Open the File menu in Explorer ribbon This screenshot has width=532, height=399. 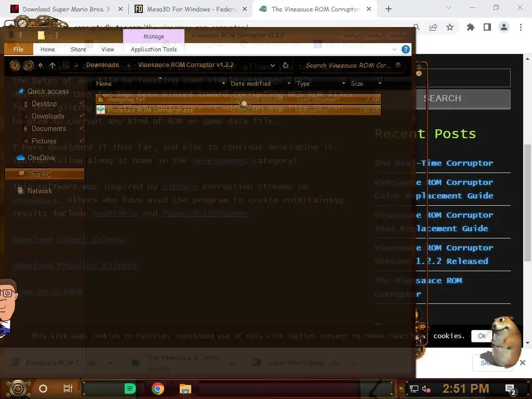coord(18,49)
